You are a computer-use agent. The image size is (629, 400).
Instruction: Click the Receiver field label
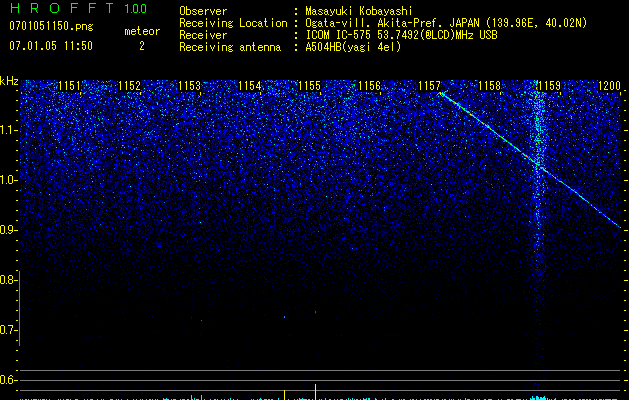(x=203, y=35)
